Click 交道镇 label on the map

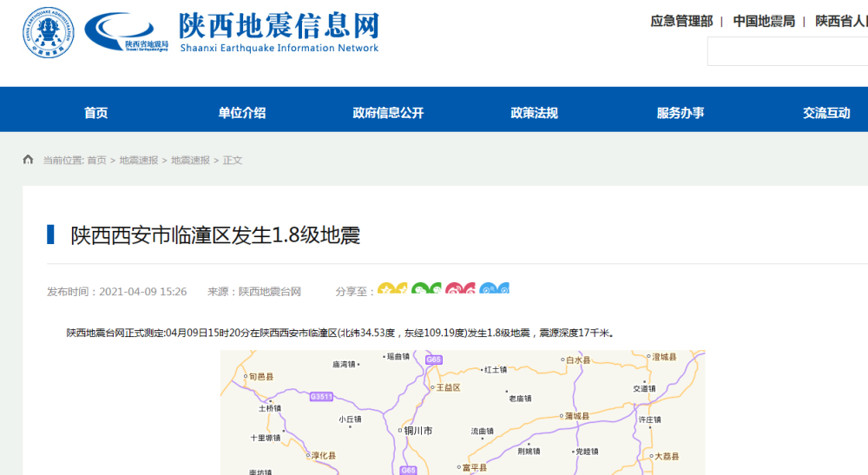point(644,389)
